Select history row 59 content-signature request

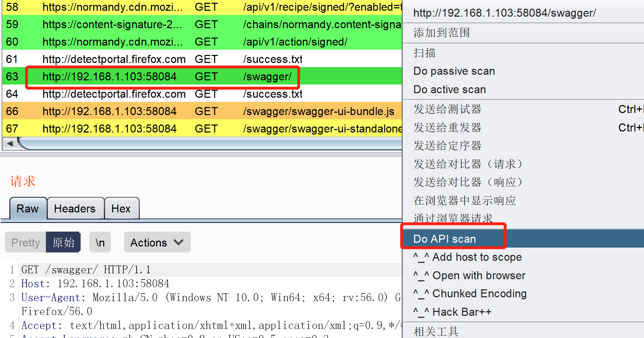202,24
